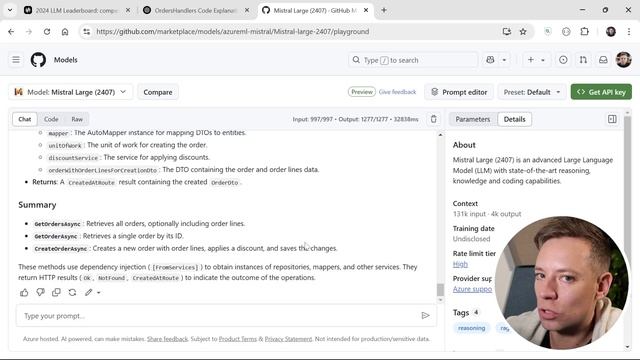Screen dimensions: 640x360
Task: Switch to 2024 LLM Leaderboard tab
Action: [x=76, y=10]
